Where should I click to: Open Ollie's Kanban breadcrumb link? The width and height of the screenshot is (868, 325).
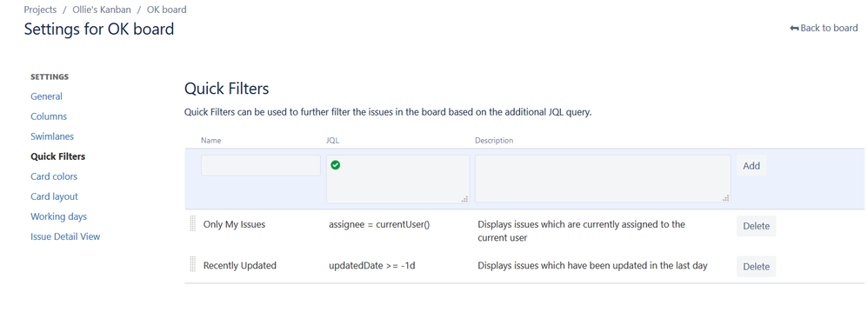coord(102,10)
